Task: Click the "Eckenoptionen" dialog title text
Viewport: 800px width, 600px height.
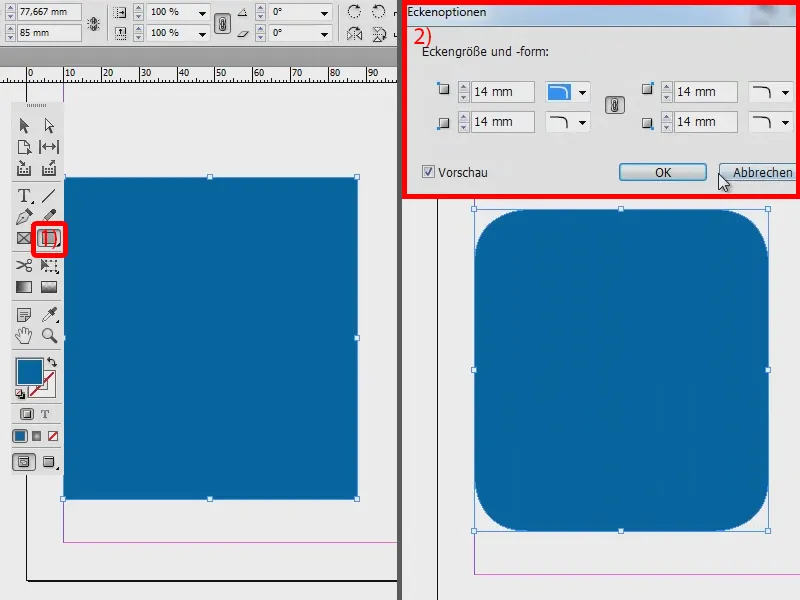Action: point(447,12)
